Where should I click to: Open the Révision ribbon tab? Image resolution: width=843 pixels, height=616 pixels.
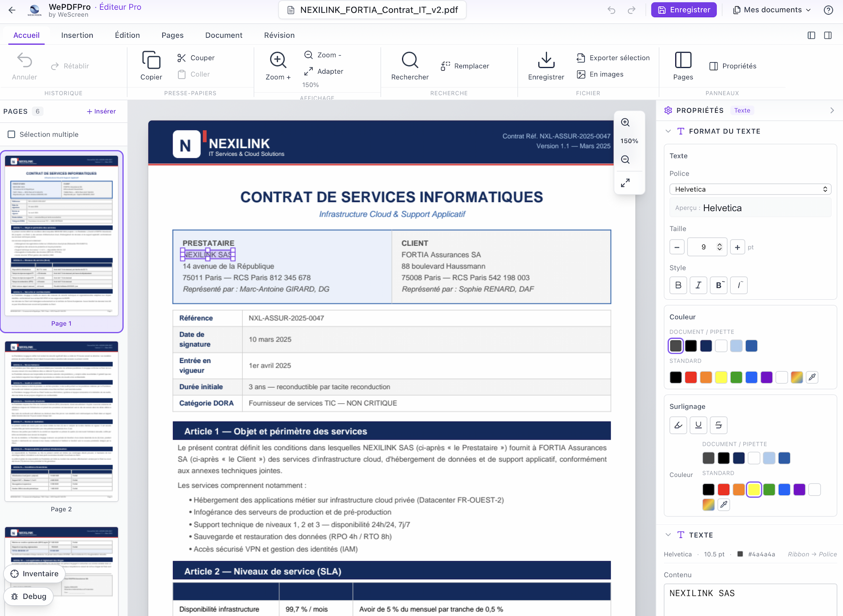pos(279,35)
